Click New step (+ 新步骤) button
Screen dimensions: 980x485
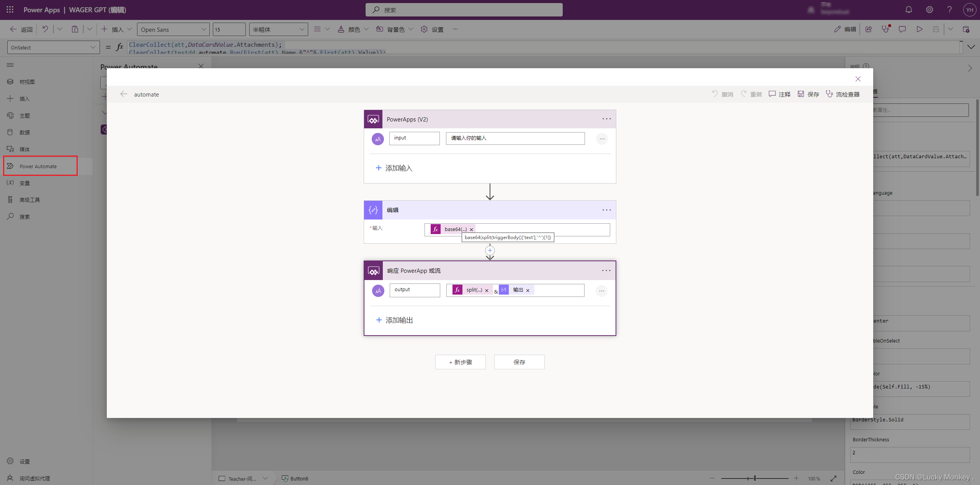[x=460, y=362]
